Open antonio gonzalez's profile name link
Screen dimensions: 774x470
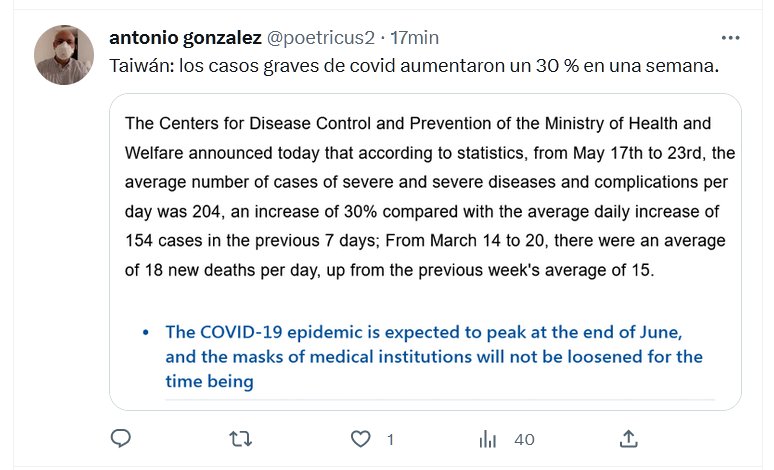pos(185,38)
